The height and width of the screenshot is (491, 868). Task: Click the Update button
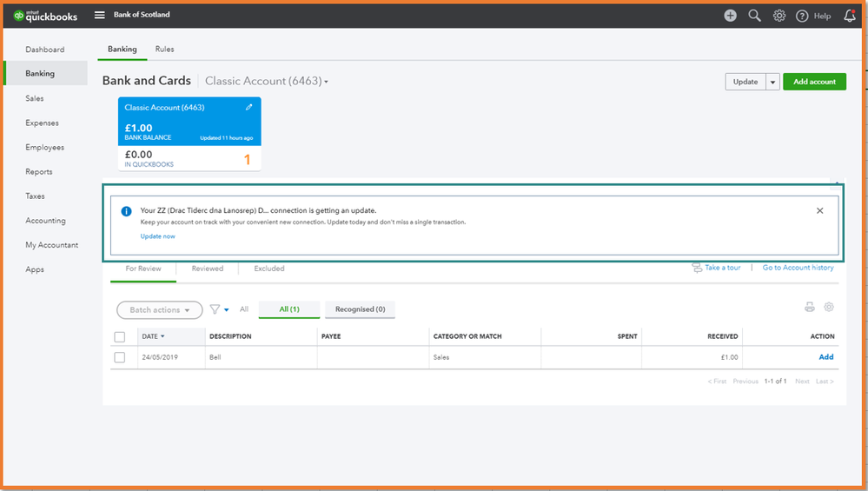pyautogui.click(x=745, y=82)
